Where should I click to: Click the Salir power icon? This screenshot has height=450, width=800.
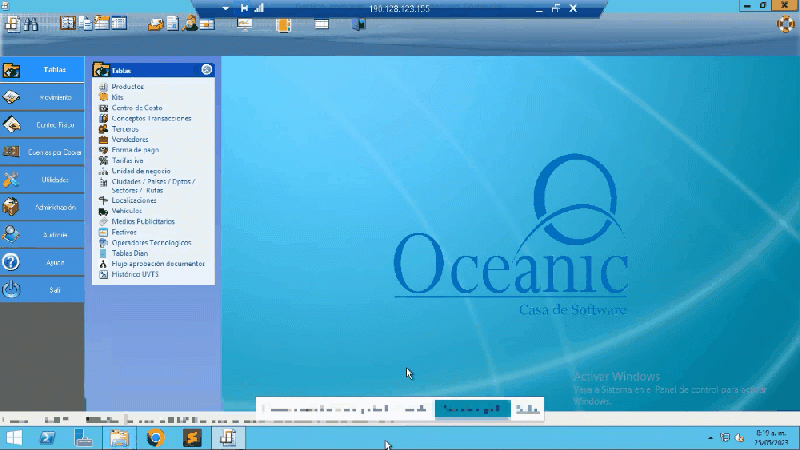point(12,289)
